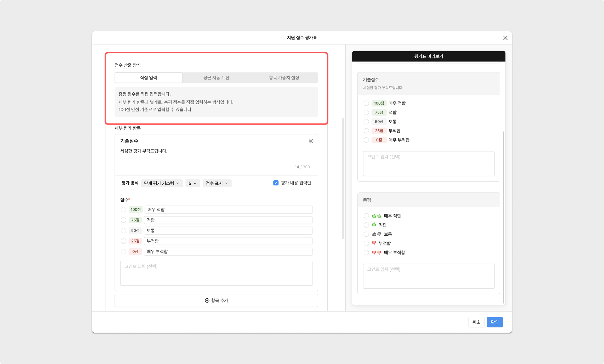
Task: Click double thumbs-down icon for 매우 부적합
Action: tap(377, 252)
